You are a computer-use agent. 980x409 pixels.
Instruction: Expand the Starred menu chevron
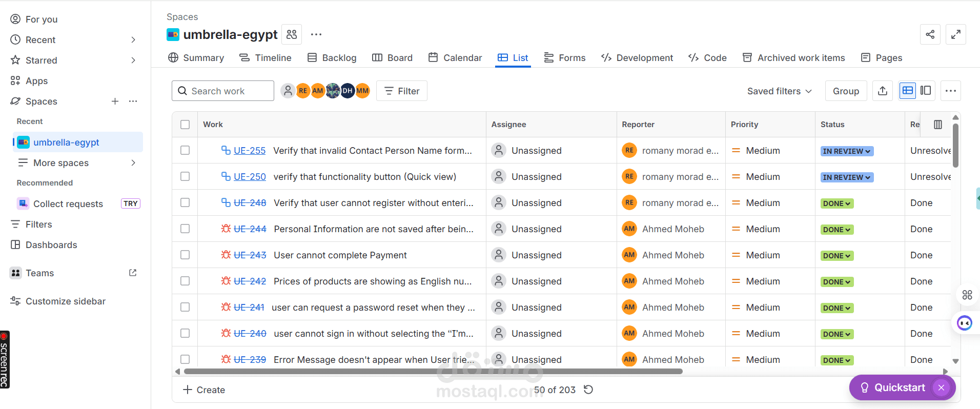point(133,60)
